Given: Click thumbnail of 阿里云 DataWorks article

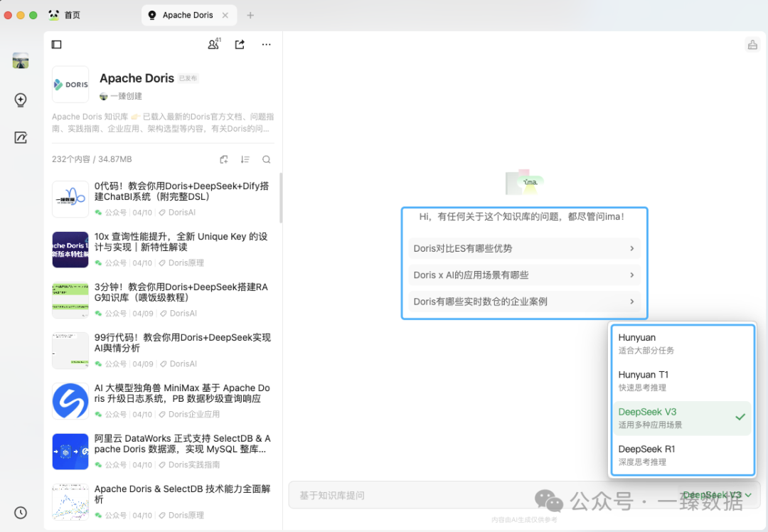Looking at the screenshot, I should (70, 451).
